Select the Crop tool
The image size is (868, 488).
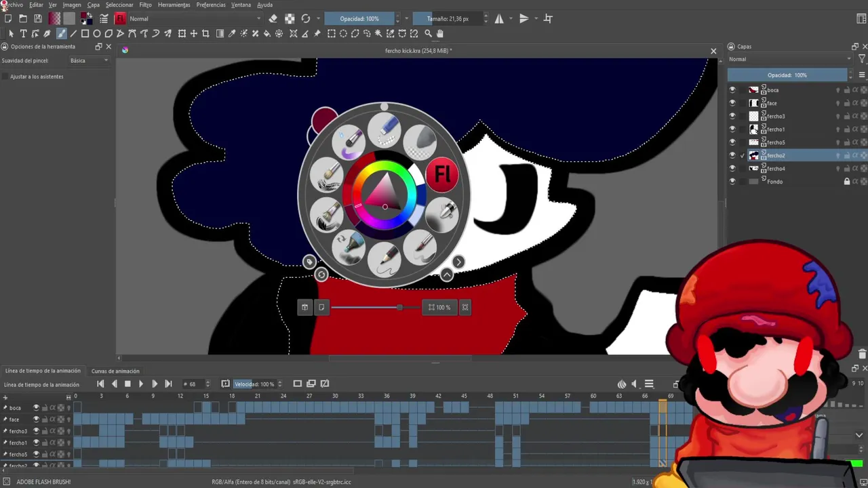click(205, 33)
